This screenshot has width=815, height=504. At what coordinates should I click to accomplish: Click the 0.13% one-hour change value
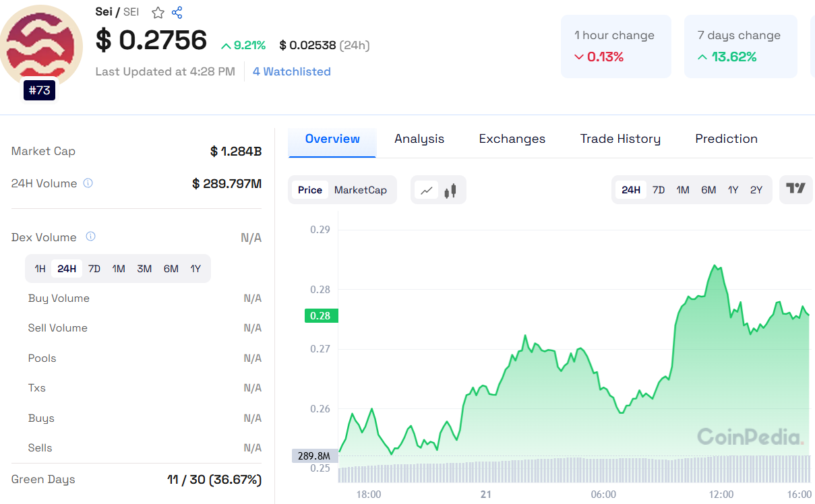[x=599, y=57]
